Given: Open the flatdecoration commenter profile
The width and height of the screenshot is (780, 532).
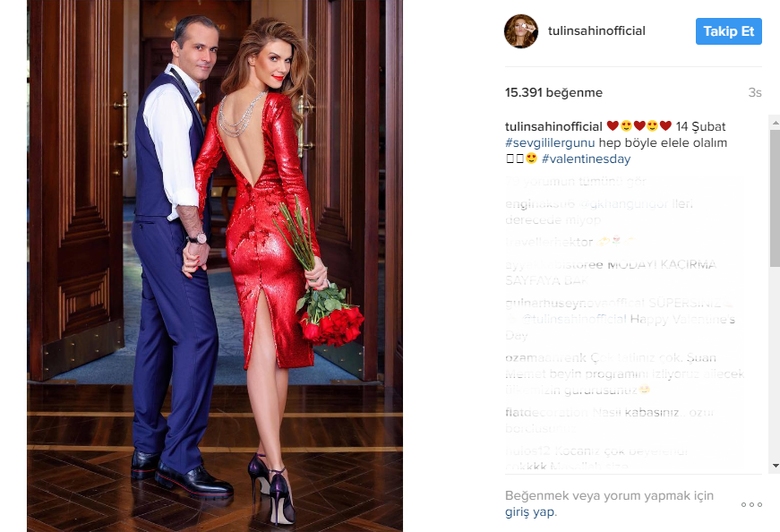Looking at the screenshot, I should pos(546,413).
